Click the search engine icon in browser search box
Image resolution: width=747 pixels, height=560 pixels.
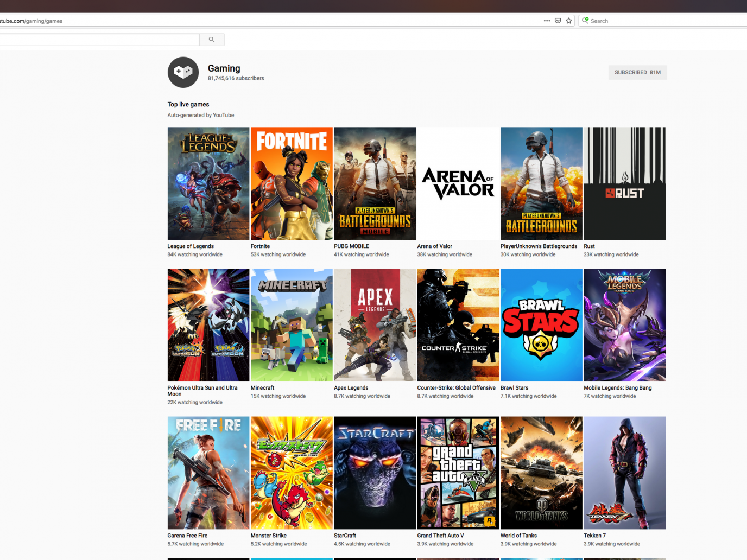click(585, 21)
